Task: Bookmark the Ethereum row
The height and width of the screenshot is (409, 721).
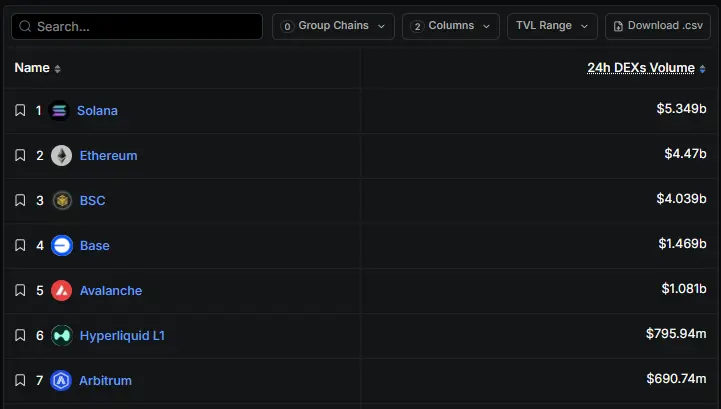Action: (x=20, y=156)
